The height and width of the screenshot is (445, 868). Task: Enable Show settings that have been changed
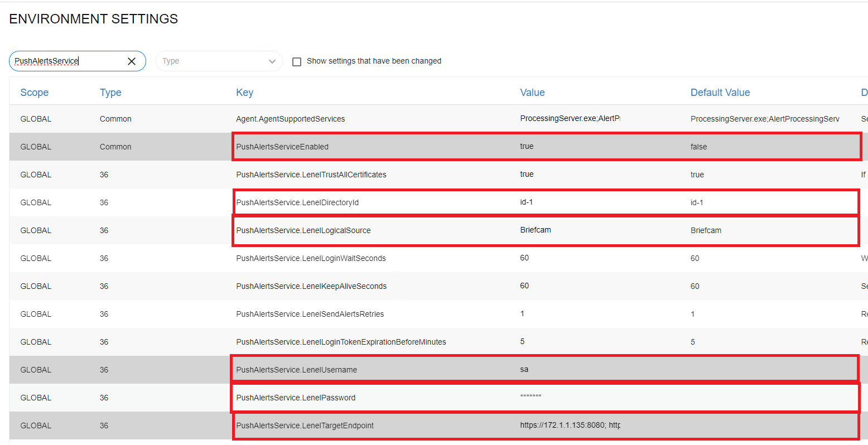pyautogui.click(x=297, y=61)
